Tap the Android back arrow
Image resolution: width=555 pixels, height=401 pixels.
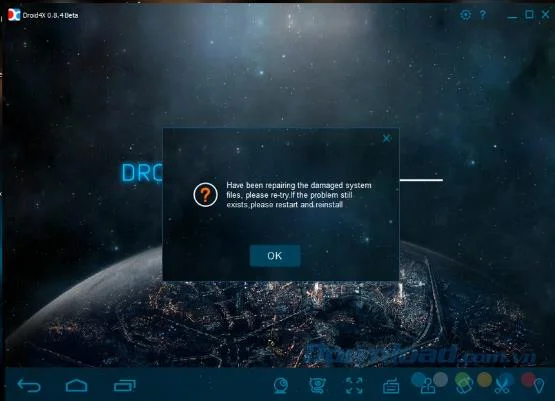29,385
